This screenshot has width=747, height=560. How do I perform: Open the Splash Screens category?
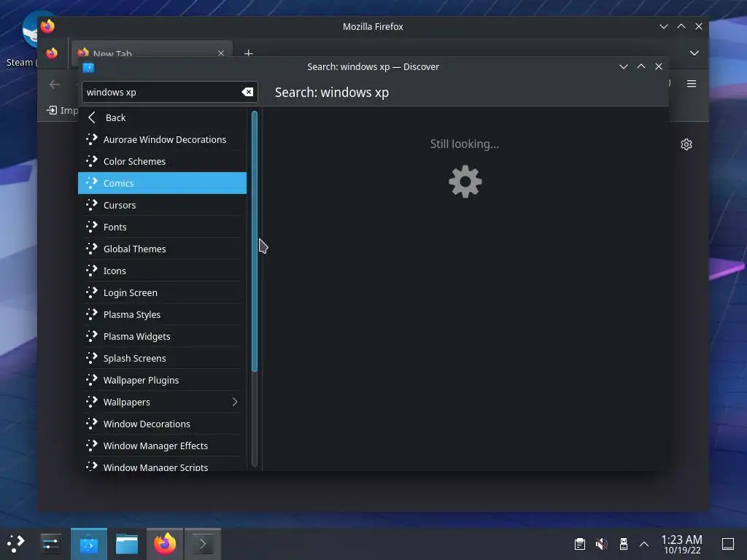(x=162, y=359)
